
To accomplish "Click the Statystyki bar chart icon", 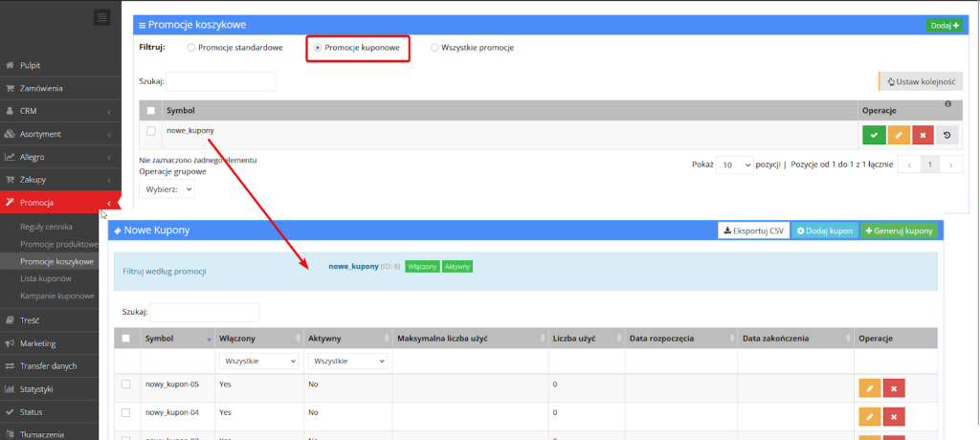I will tap(10, 388).
